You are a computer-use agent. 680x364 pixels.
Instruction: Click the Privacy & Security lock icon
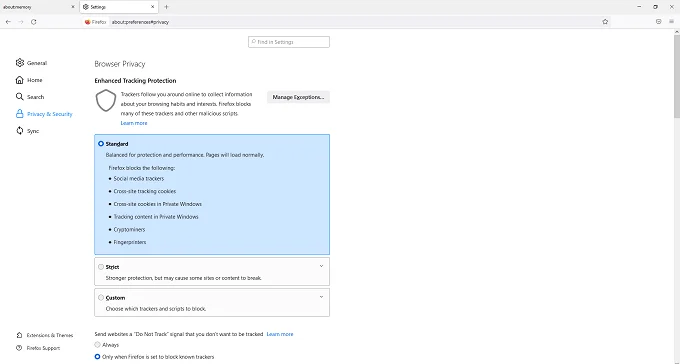pyautogui.click(x=20, y=114)
